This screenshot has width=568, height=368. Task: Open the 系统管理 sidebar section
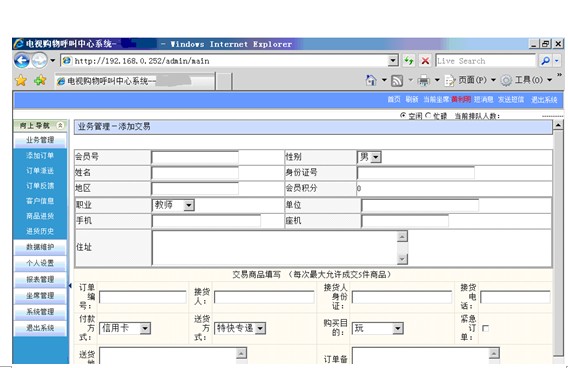click(x=40, y=312)
